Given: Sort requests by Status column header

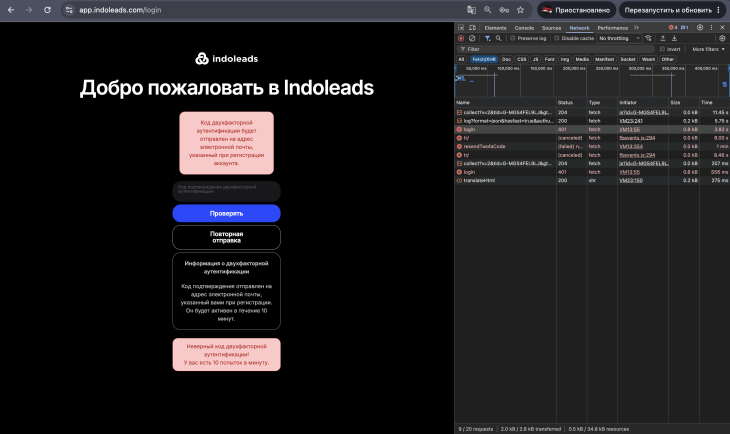Looking at the screenshot, I should pyautogui.click(x=571, y=102).
